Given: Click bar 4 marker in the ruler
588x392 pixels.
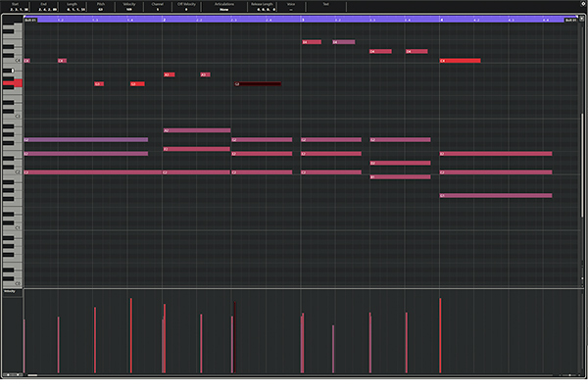Looking at the screenshot, I should (442, 20).
